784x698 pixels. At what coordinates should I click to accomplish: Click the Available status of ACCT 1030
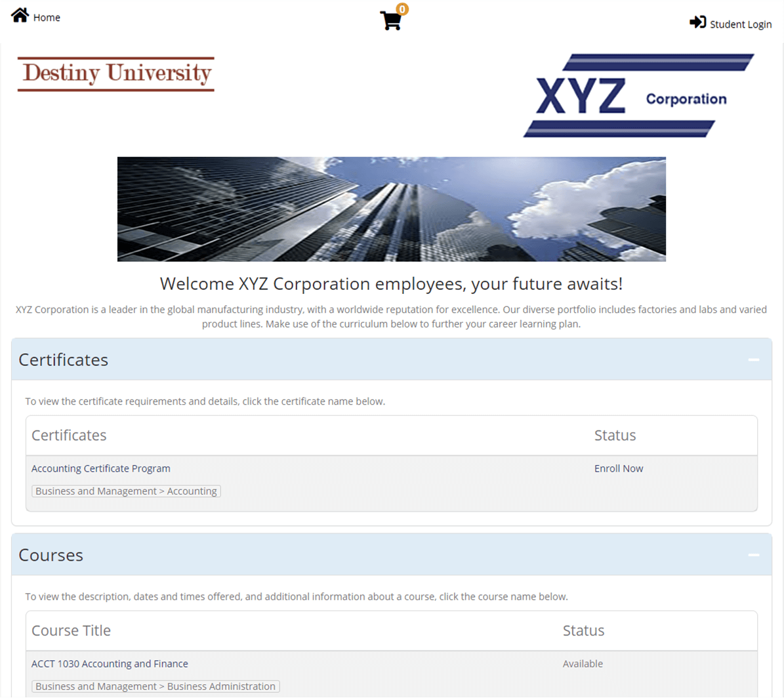click(583, 664)
